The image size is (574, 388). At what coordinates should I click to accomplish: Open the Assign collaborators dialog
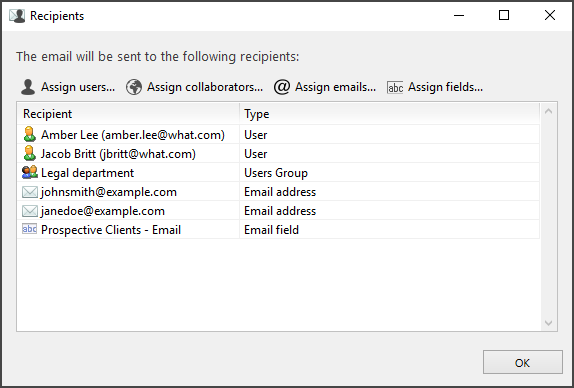click(194, 87)
